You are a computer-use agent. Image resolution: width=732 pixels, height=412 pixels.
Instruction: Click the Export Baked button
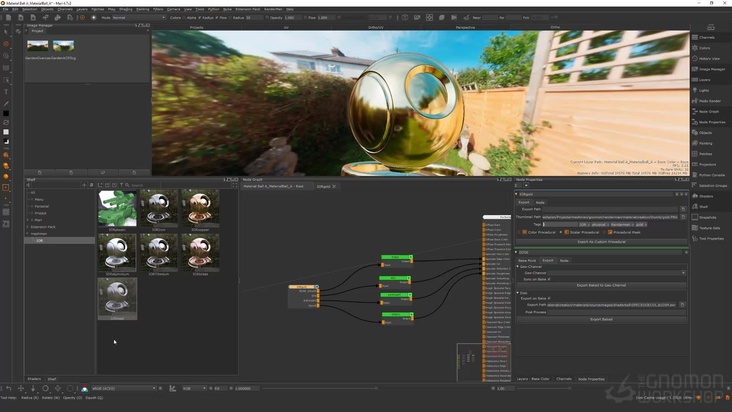601,319
